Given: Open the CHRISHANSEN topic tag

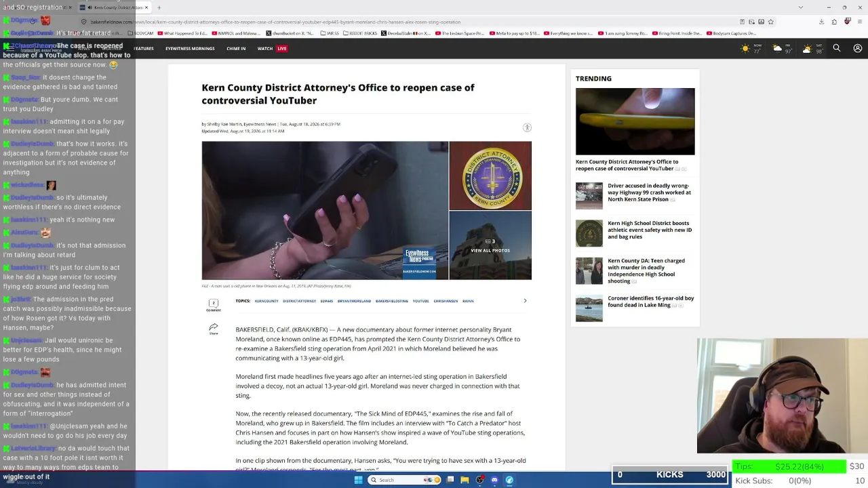Looking at the screenshot, I should tap(446, 301).
